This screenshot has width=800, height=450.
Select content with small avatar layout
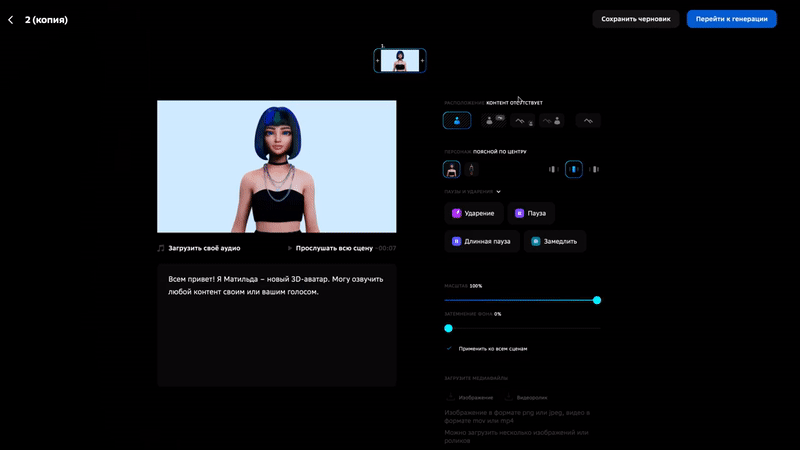pyautogui.click(x=523, y=120)
